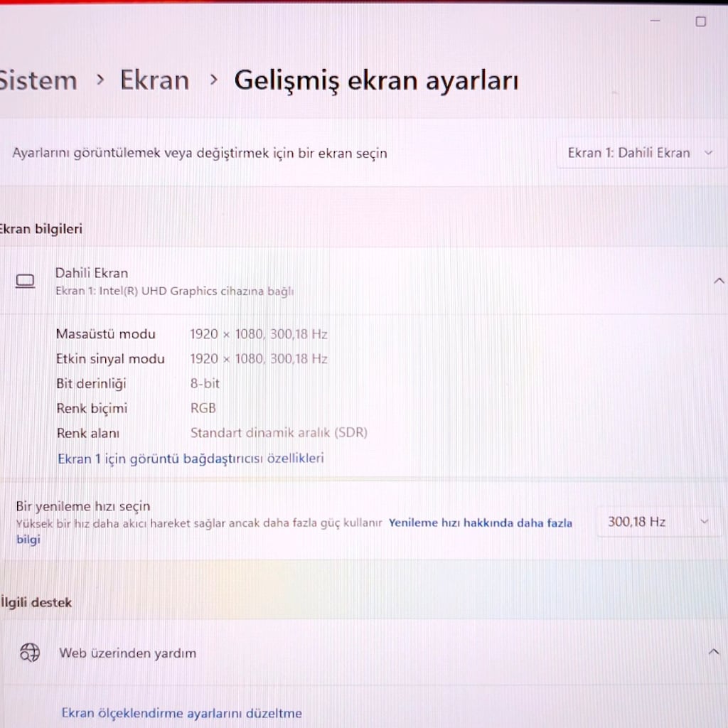Select the Masaüstü modu resolution value

point(259,334)
